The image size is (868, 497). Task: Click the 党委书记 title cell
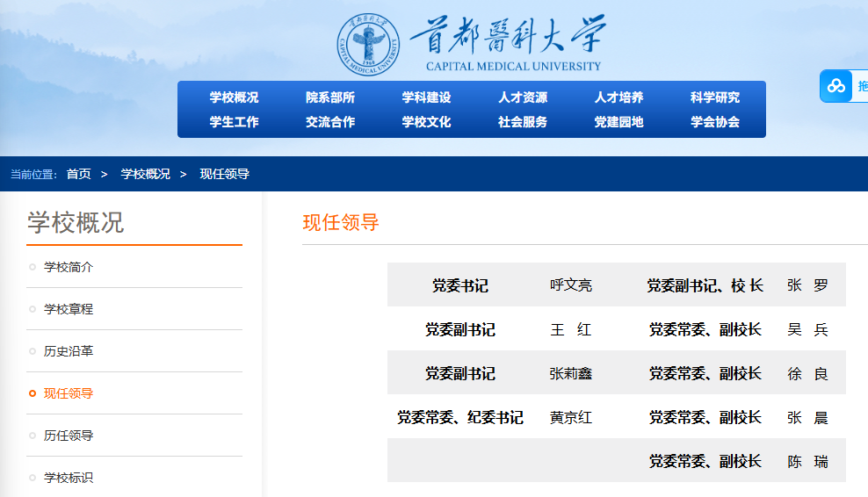pos(460,285)
